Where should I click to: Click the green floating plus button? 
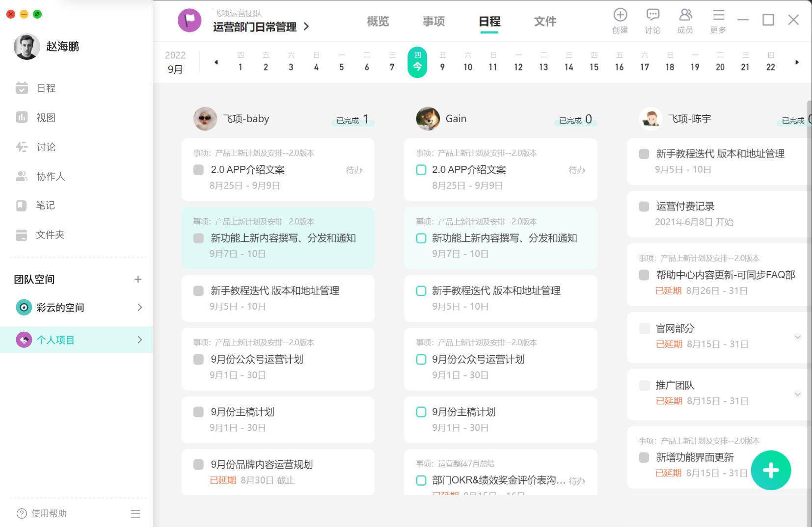point(771,470)
